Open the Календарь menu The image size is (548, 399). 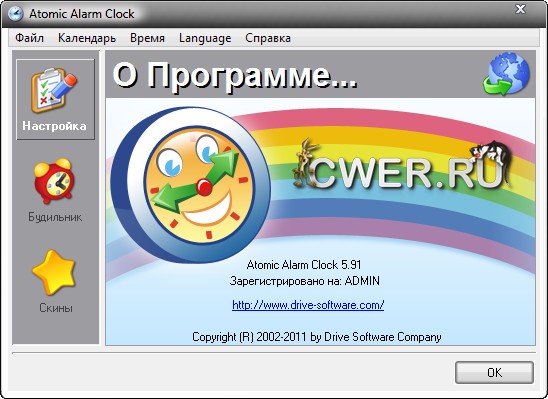click(87, 38)
